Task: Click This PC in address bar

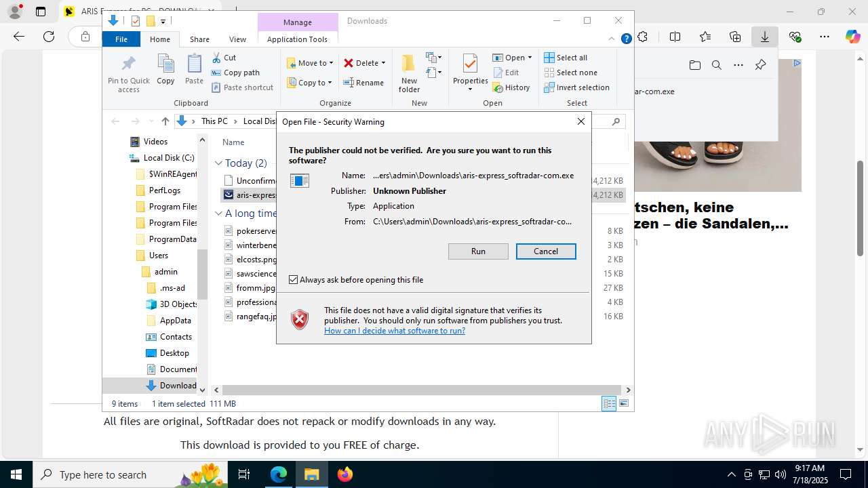Action: [x=214, y=121]
